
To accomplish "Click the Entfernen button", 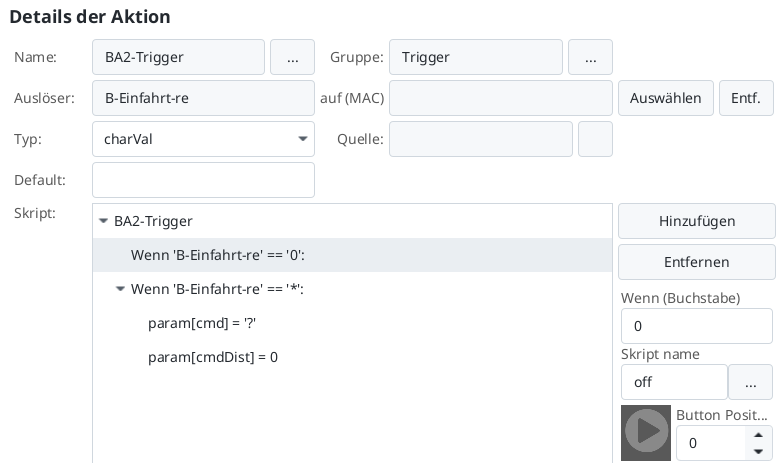I will pos(696,262).
